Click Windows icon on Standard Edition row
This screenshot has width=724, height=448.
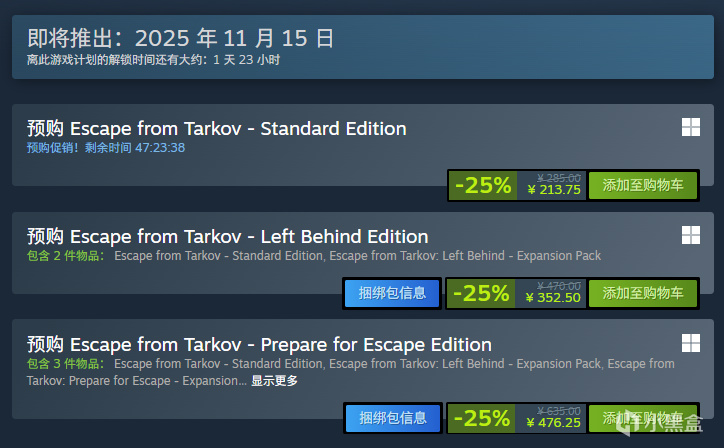tap(690, 127)
